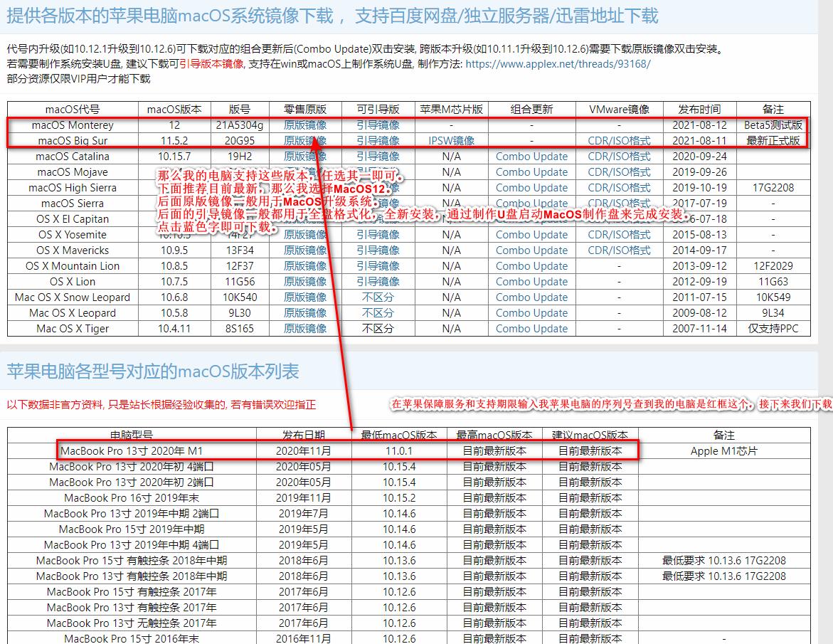Image resolution: width=833 pixels, height=644 pixels.
Task: Open 原版镜像 download for macOS Monterey
Action: coord(304,125)
